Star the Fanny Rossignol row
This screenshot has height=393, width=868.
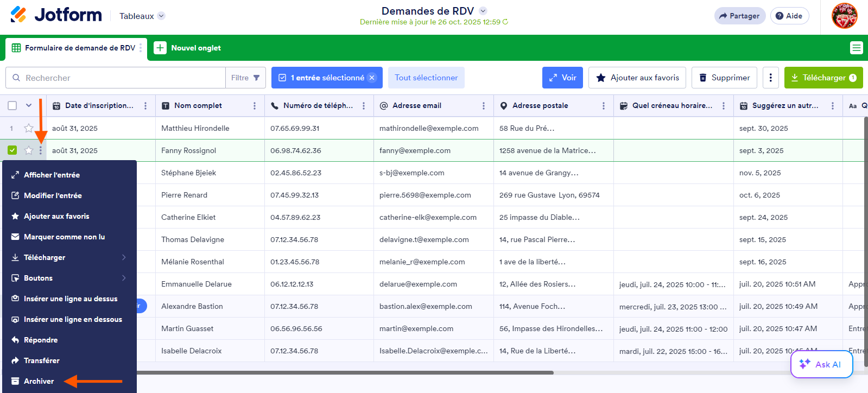pyautogui.click(x=29, y=150)
